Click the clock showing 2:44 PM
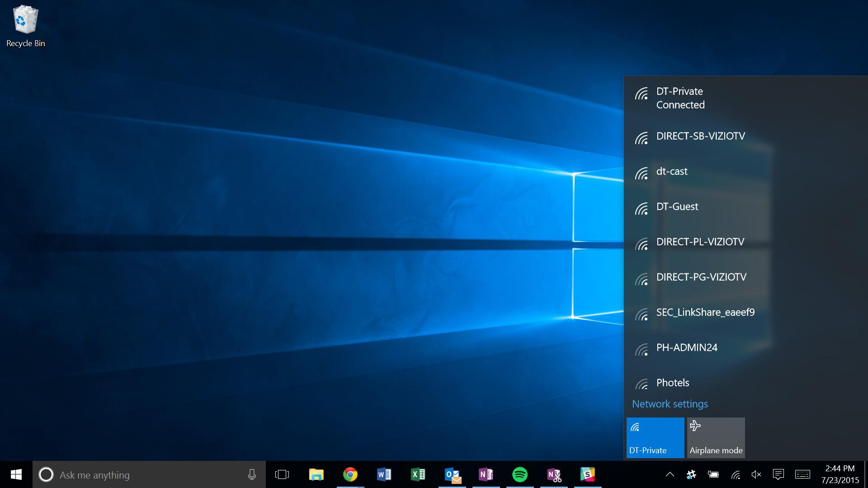Image resolution: width=868 pixels, height=488 pixels. 840,469
